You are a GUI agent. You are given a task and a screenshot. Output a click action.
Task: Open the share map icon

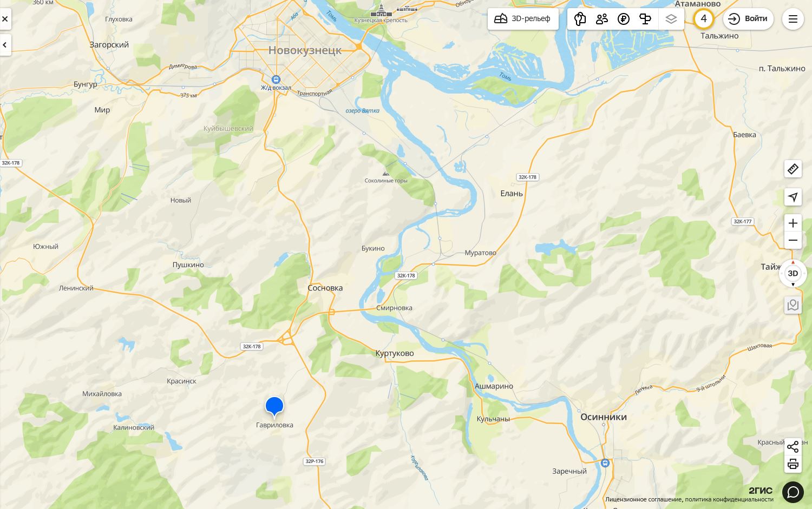[793, 447]
